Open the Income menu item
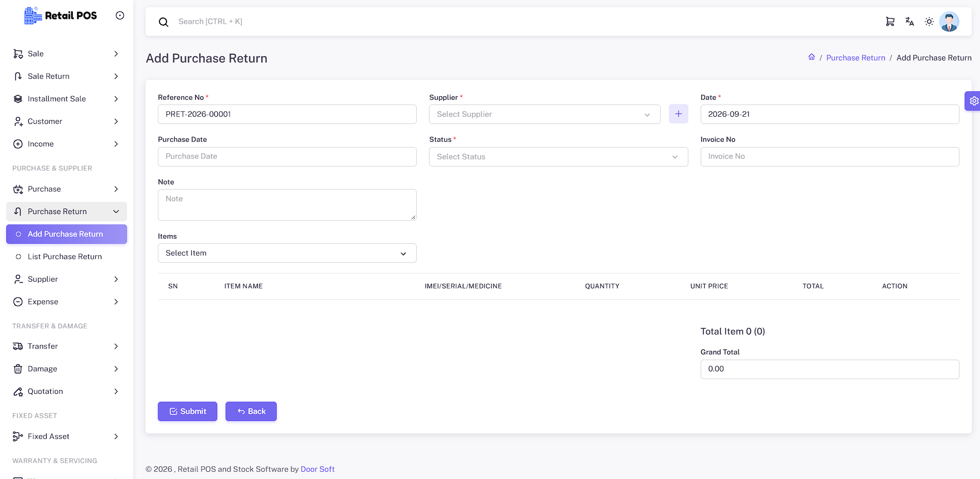Screen dimensions: 980x479 pyautogui.click(x=67, y=144)
